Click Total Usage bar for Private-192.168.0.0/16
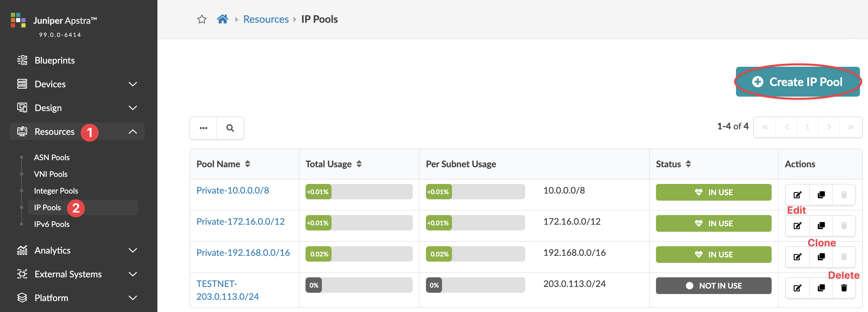Image resolution: width=868 pixels, height=312 pixels. [359, 254]
